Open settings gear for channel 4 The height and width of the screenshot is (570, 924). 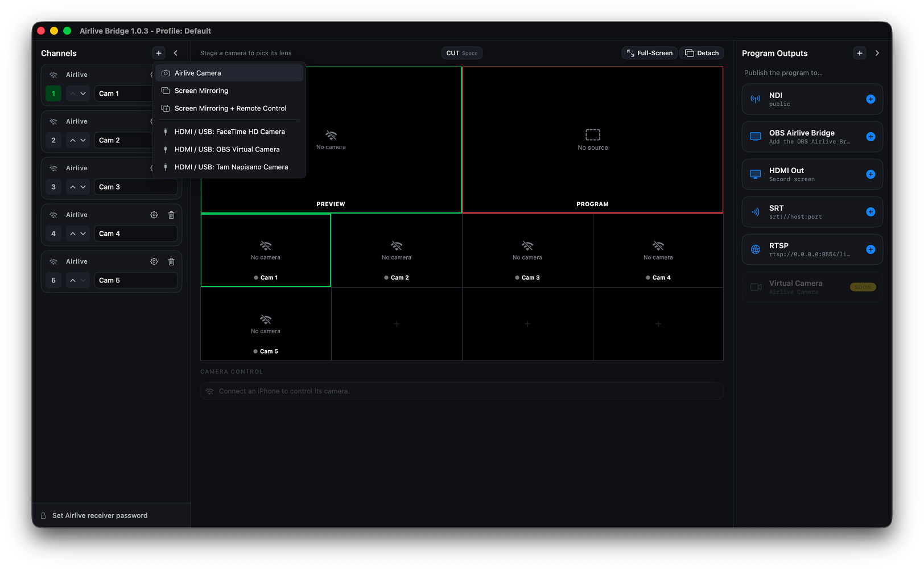click(154, 215)
